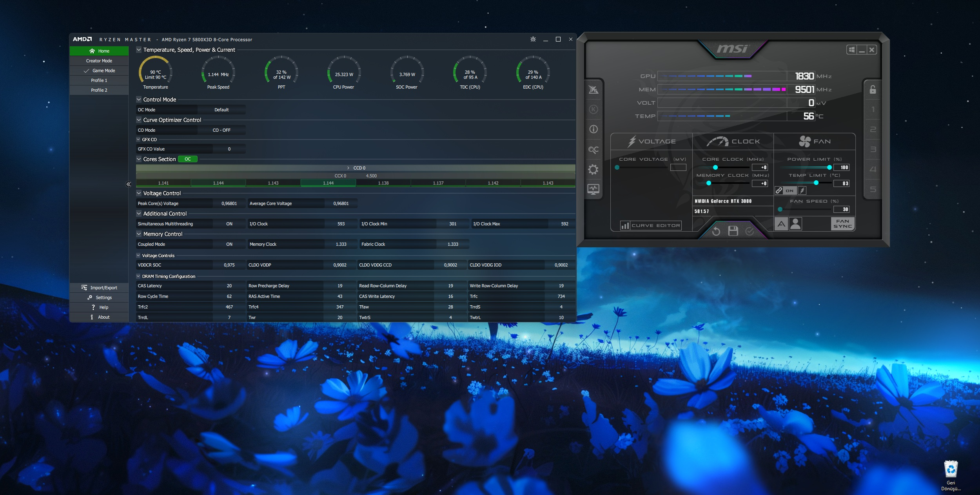This screenshot has height=495, width=980.
Task: Click Afterburner apply checkmark icon
Action: [x=750, y=231]
